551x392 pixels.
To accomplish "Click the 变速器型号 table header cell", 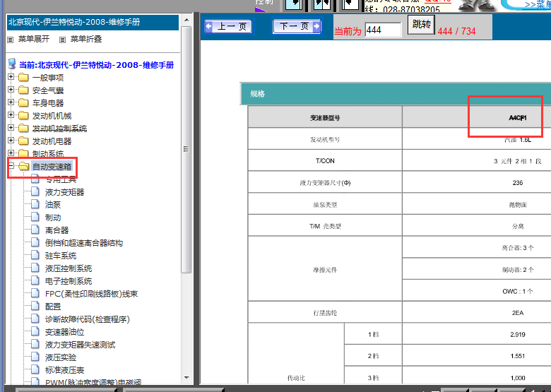I will tap(325, 118).
